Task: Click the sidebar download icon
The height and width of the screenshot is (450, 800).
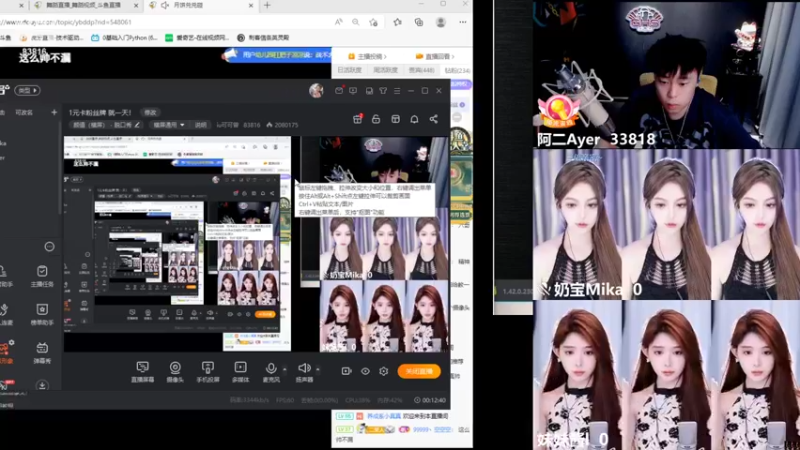Action: [42, 385]
